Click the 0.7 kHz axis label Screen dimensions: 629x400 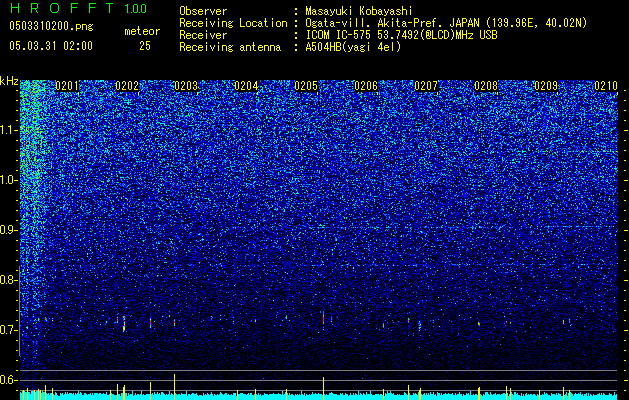click(x=8, y=330)
